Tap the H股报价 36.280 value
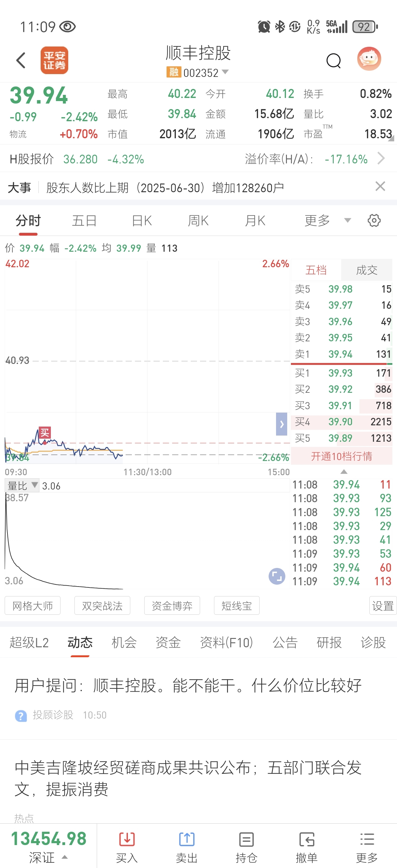 pyautogui.click(x=80, y=159)
